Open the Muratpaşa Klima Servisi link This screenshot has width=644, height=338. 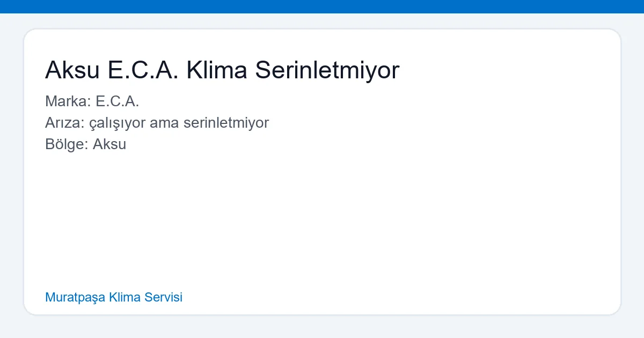[x=114, y=297]
